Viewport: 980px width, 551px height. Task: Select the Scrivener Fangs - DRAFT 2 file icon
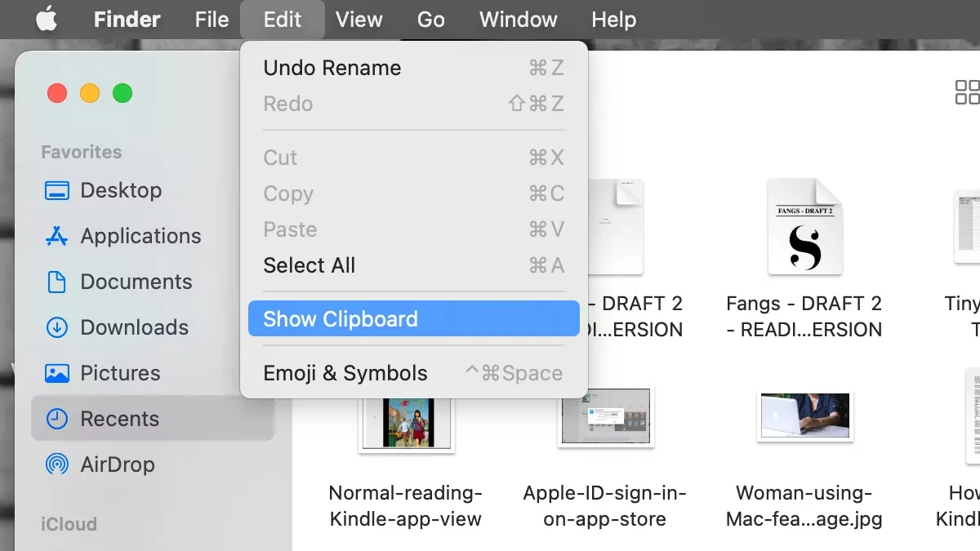(x=804, y=227)
